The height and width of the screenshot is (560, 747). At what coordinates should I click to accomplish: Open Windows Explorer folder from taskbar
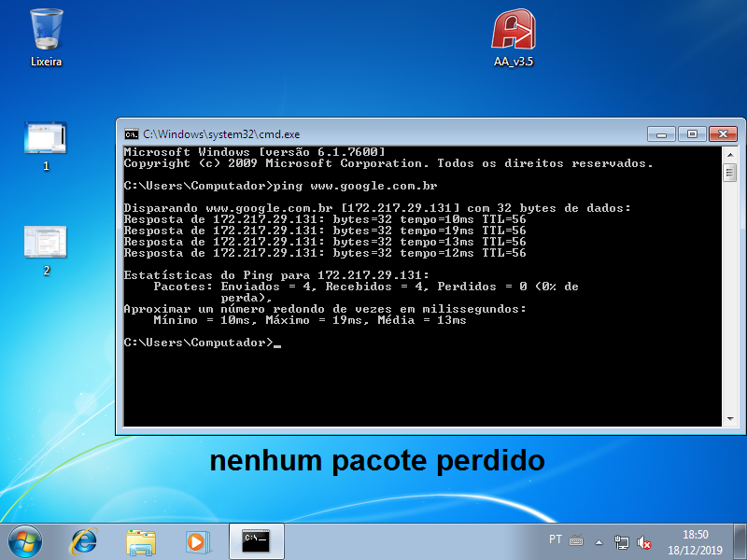[141, 542]
